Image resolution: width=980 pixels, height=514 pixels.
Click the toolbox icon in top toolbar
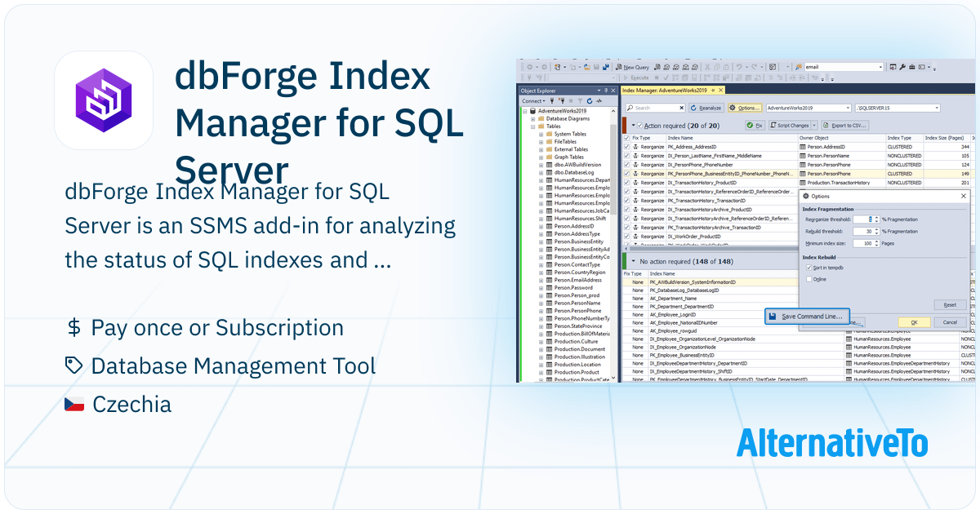tap(912, 67)
